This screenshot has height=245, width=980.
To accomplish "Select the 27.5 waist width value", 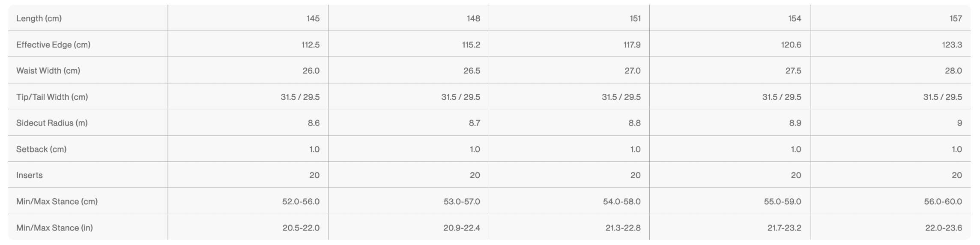I will click(x=793, y=71).
